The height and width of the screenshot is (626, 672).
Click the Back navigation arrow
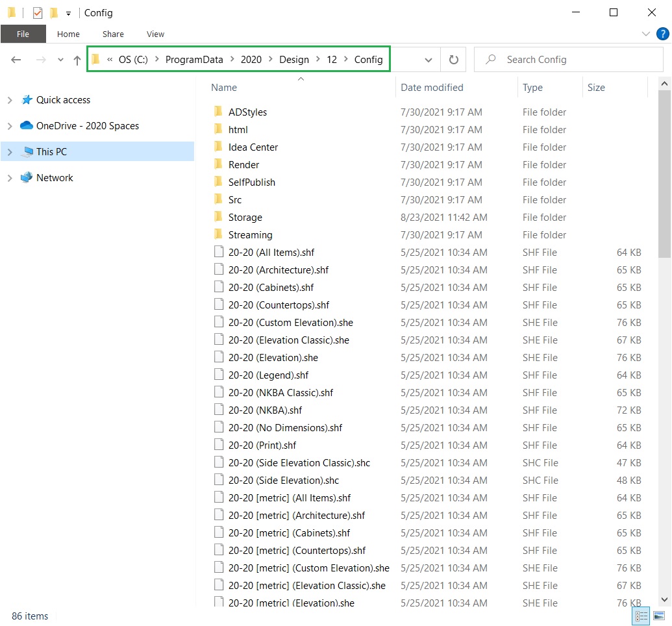16,60
